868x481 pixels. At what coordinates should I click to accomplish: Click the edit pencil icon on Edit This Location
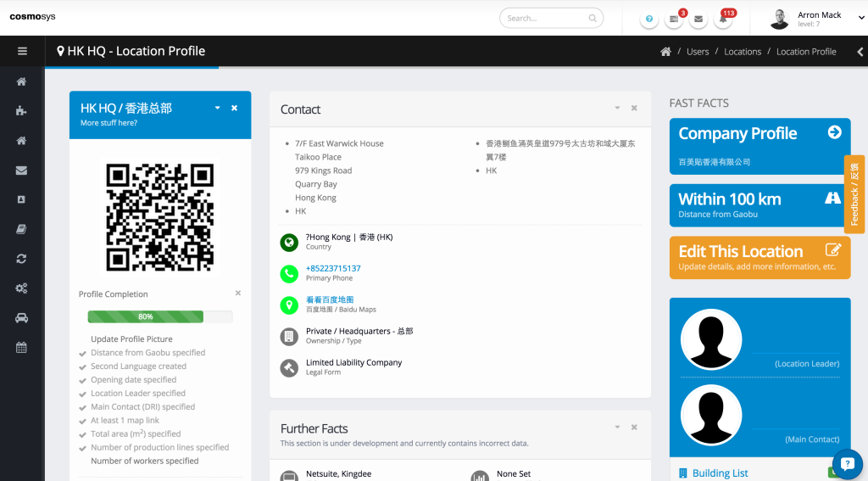pos(833,249)
